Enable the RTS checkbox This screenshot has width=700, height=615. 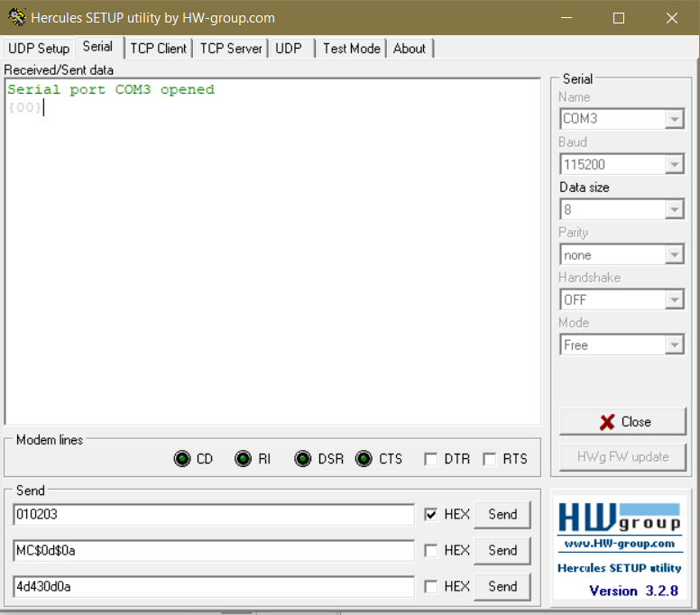[489, 459]
